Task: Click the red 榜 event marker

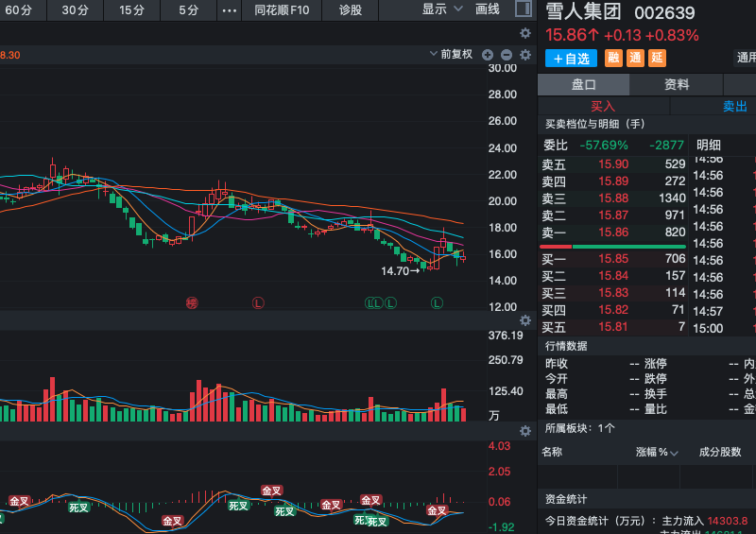Action: click(192, 303)
